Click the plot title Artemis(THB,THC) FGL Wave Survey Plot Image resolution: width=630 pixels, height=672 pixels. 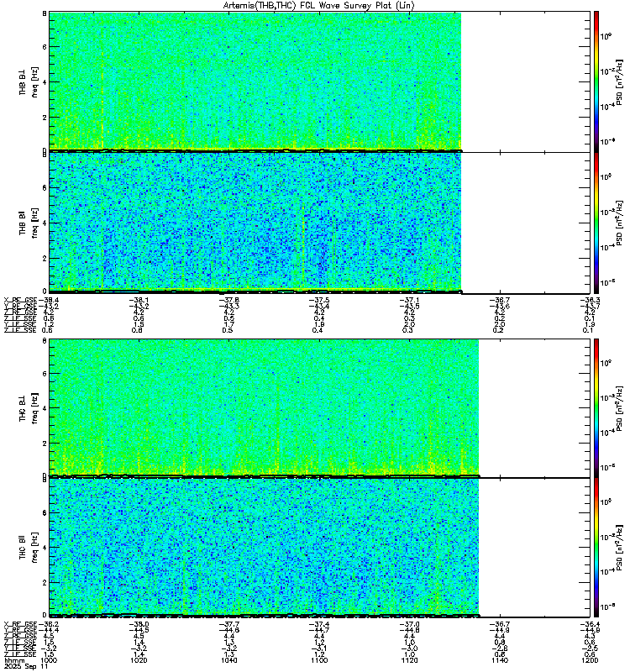point(319,6)
